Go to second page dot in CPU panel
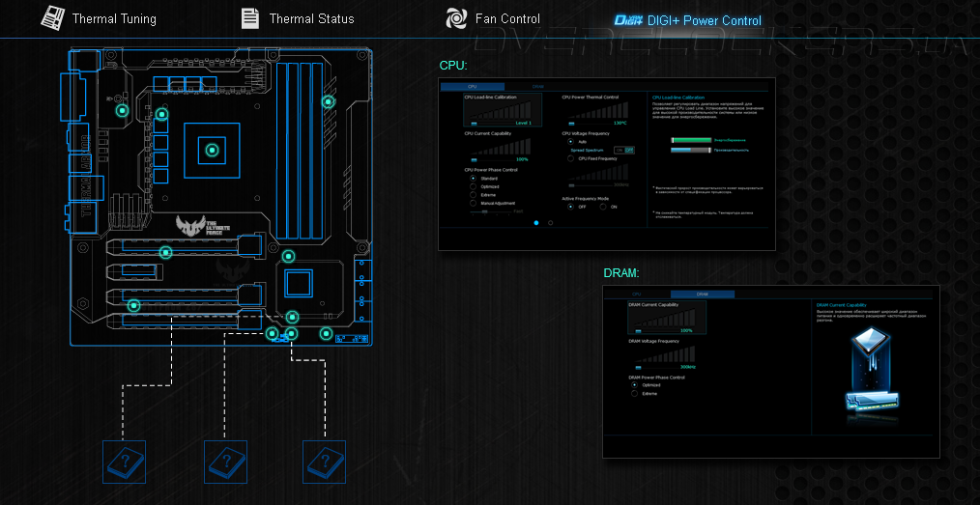Screen dimensions: 980x505 click(x=550, y=222)
